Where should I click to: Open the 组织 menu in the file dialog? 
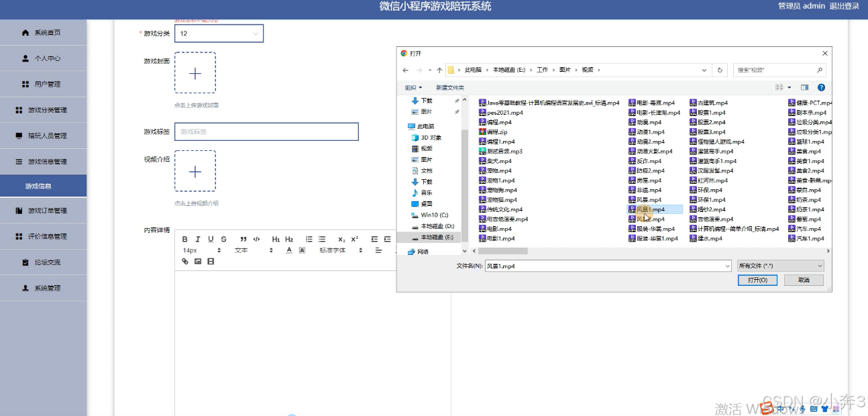pos(413,87)
